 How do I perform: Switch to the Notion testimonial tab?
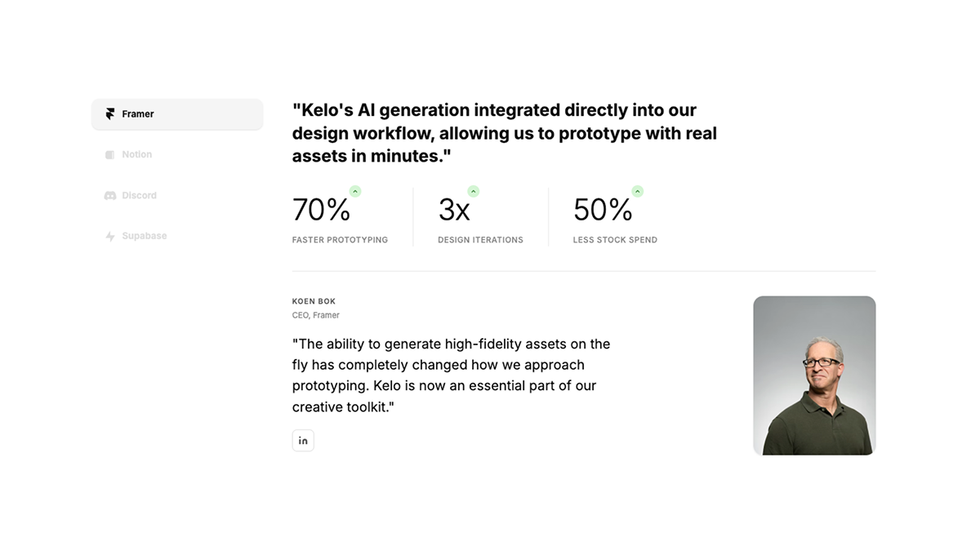point(137,155)
